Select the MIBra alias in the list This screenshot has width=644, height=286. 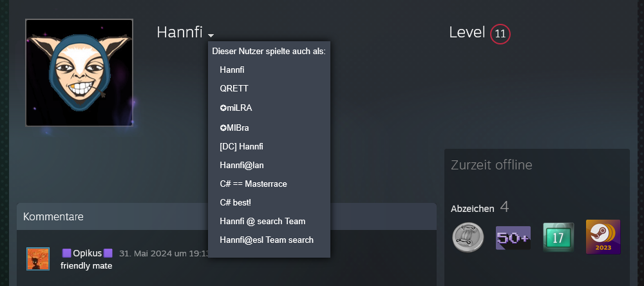(234, 127)
